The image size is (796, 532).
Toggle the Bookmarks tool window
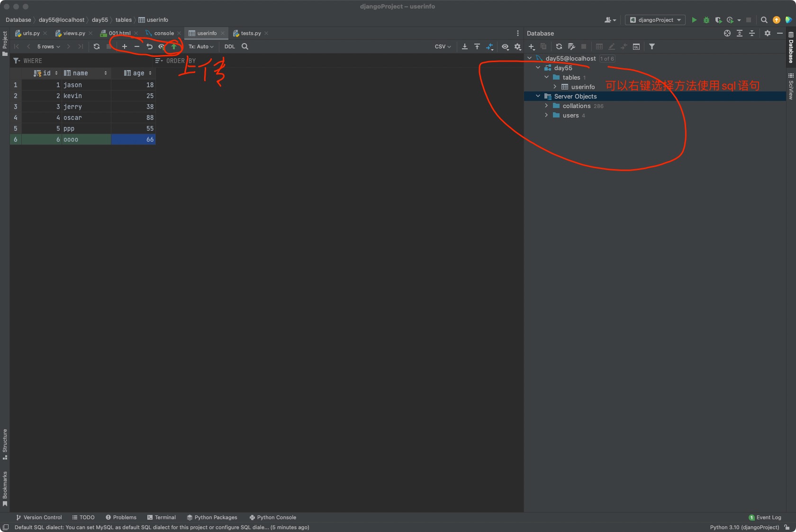pos(5,488)
